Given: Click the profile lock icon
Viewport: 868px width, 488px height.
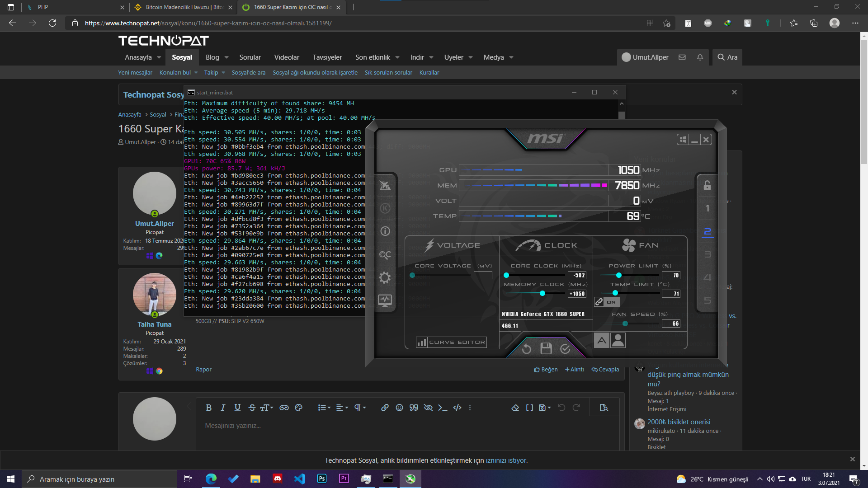Looking at the screenshot, I should [707, 185].
